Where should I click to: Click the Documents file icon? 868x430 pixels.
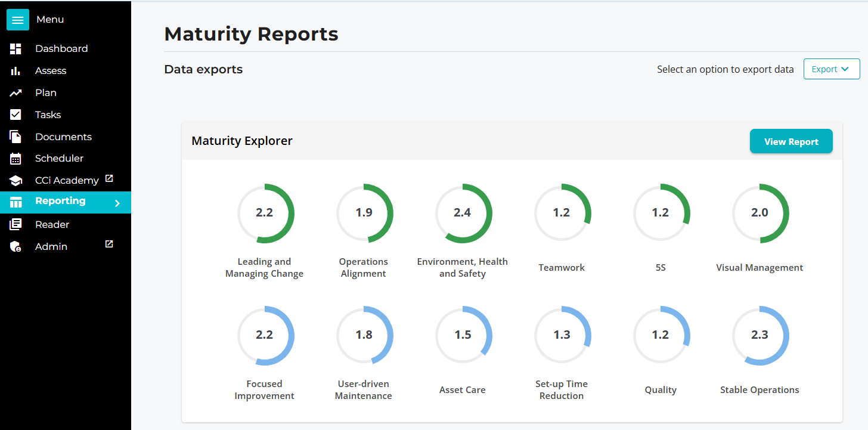tap(16, 137)
